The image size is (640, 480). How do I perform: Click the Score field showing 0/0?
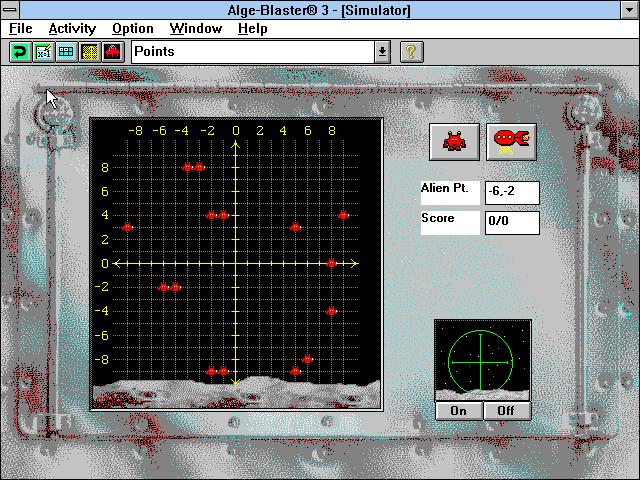pyautogui.click(x=512, y=222)
